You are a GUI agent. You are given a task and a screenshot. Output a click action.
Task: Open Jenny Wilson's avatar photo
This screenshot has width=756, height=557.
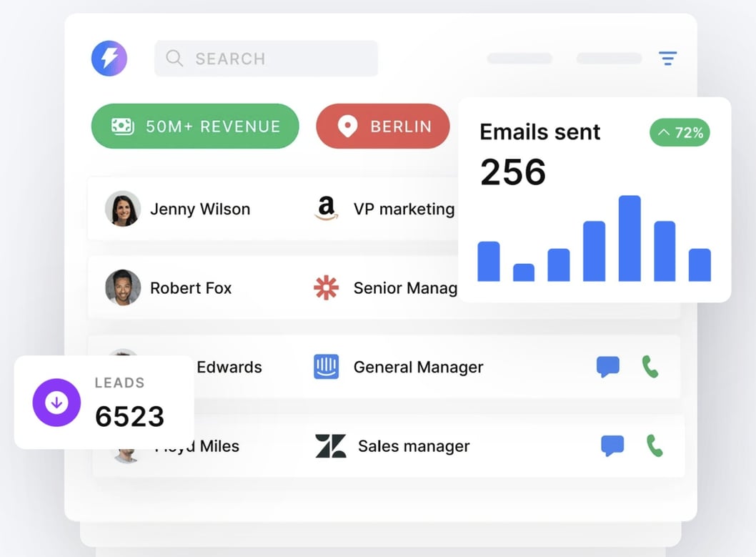point(123,208)
